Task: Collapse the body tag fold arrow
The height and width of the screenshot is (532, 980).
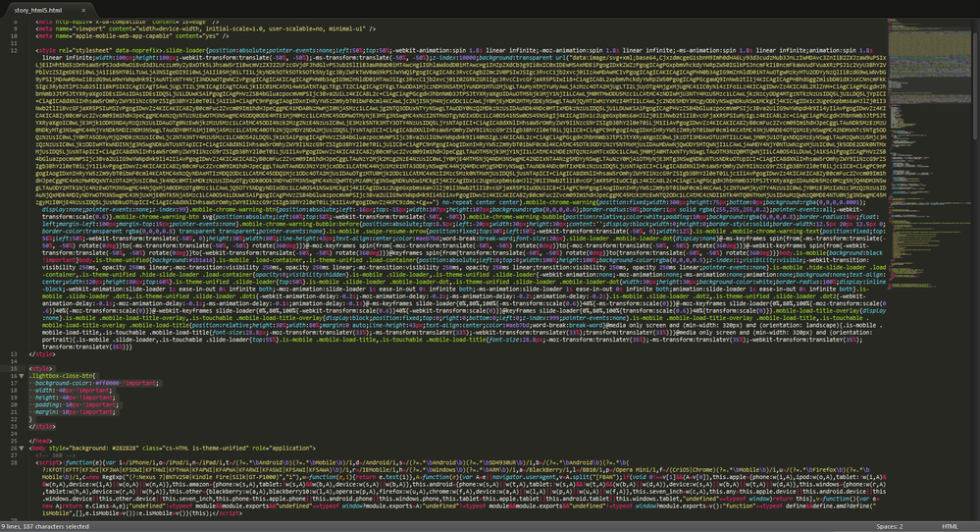Action: point(22,449)
